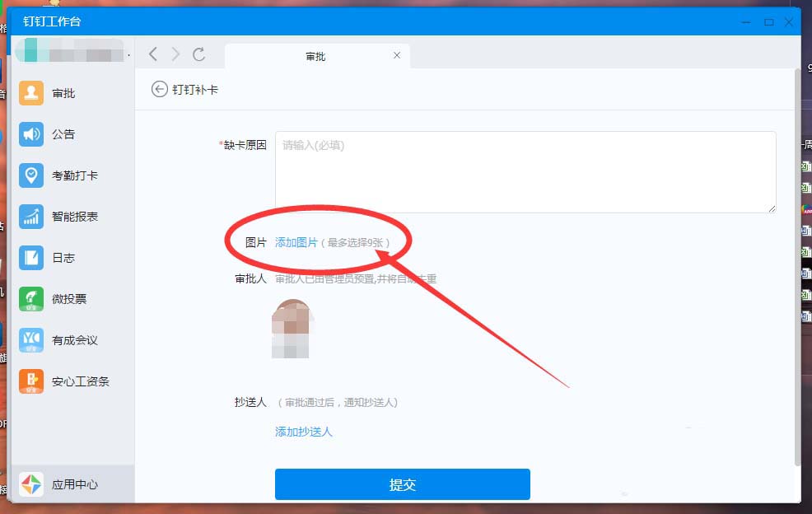Open the 日志 journal icon
Screen dimensions: 812x514
31,258
